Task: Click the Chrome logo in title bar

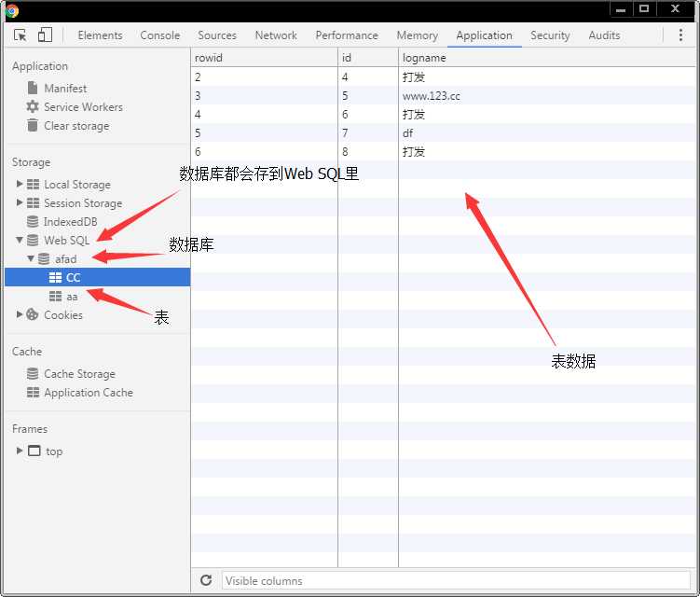Action: 12,10
